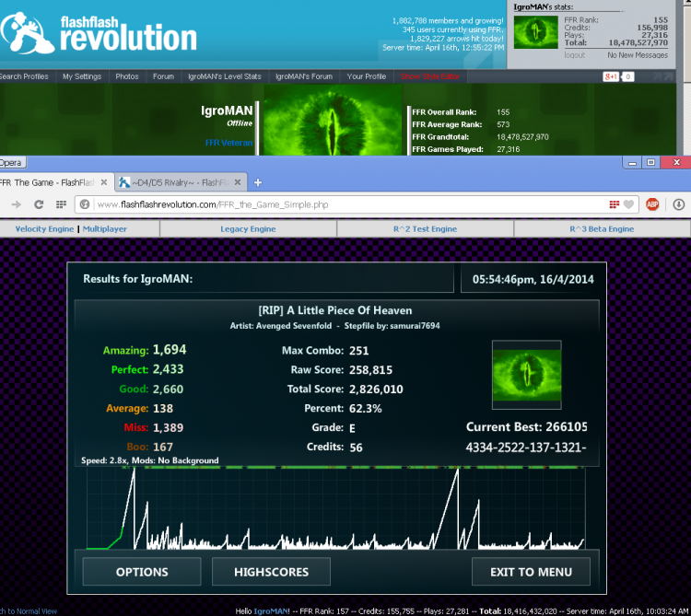Open Search Profiles menu item
Screen dimensions: 691x616
pos(24,76)
